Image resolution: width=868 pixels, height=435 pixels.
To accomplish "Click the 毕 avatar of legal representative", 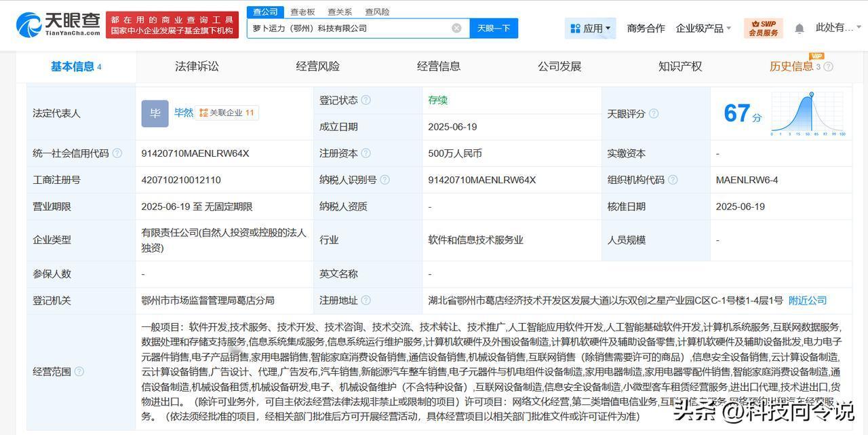I will (x=155, y=113).
